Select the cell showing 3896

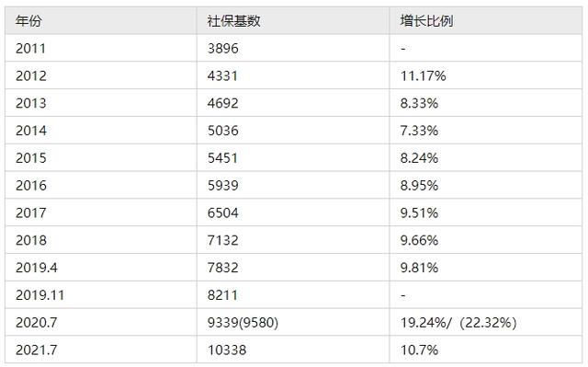(x=293, y=48)
